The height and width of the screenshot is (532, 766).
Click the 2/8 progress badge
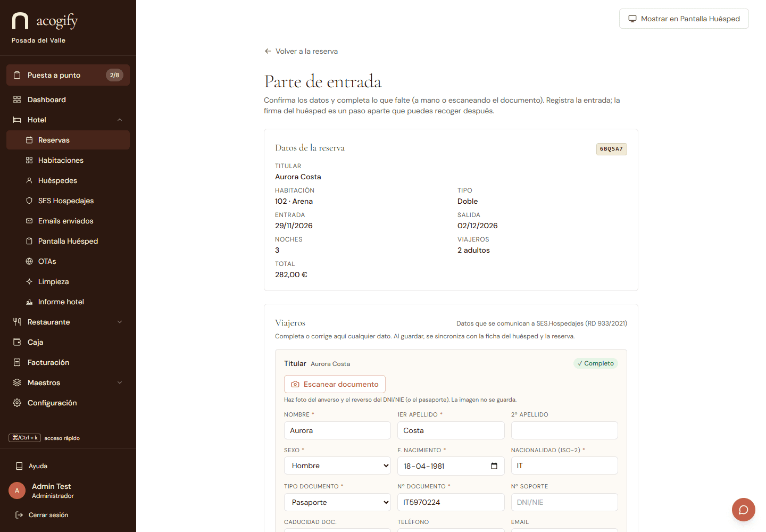(x=114, y=75)
